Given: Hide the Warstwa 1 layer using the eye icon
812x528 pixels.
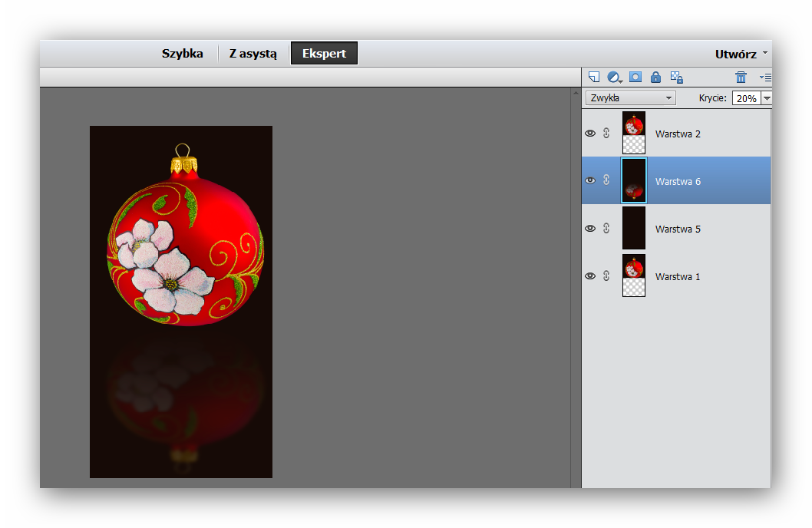Looking at the screenshot, I should tap(590, 276).
